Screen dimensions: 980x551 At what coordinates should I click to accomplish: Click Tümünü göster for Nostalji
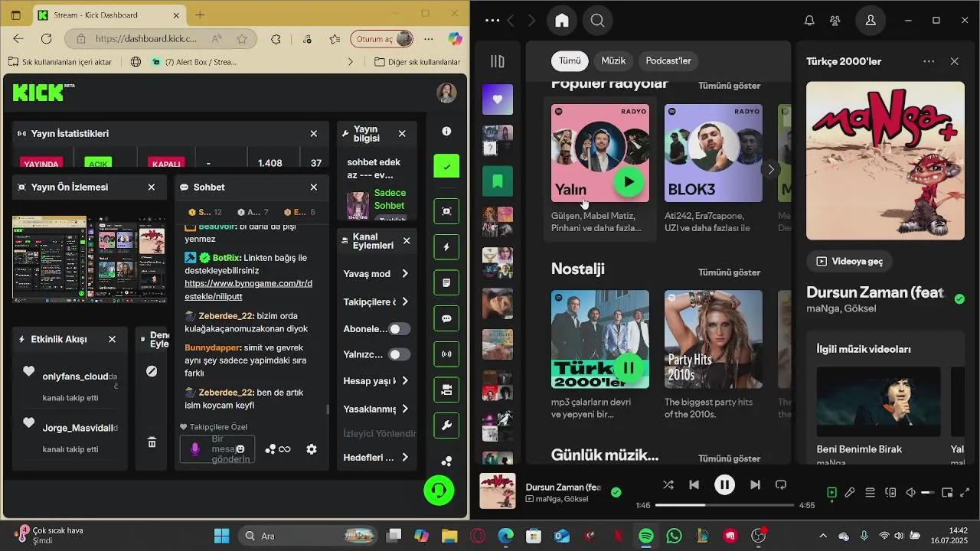[x=729, y=272]
